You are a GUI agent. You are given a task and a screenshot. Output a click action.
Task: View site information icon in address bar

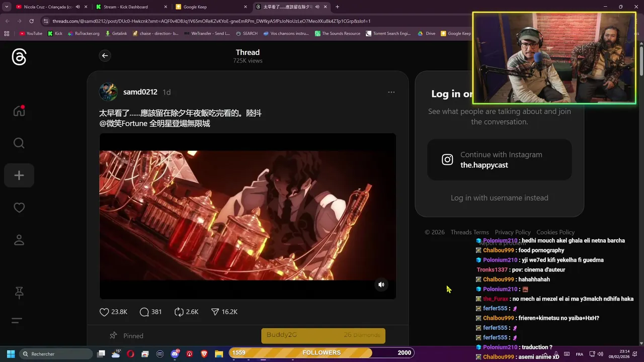[46, 21]
